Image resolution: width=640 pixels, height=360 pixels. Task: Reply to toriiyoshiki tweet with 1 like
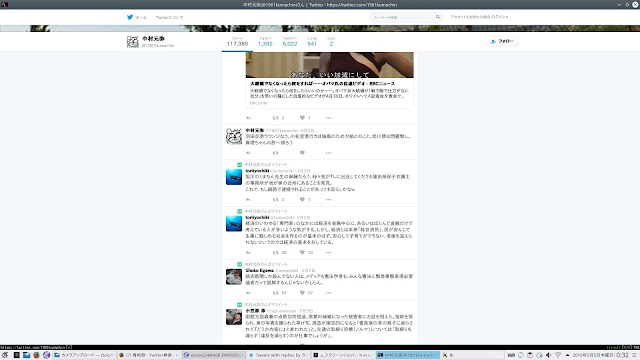(x=248, y=200)
